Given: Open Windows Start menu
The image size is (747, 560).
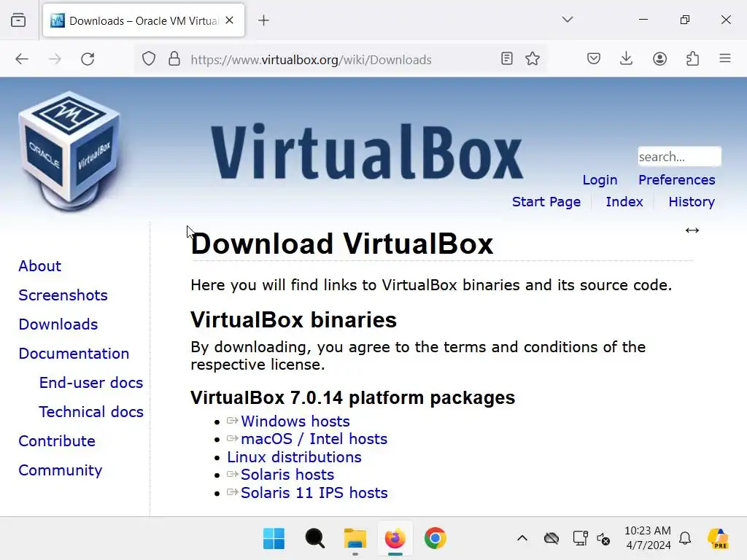Looking at the screenshot, I should point(274,539).
